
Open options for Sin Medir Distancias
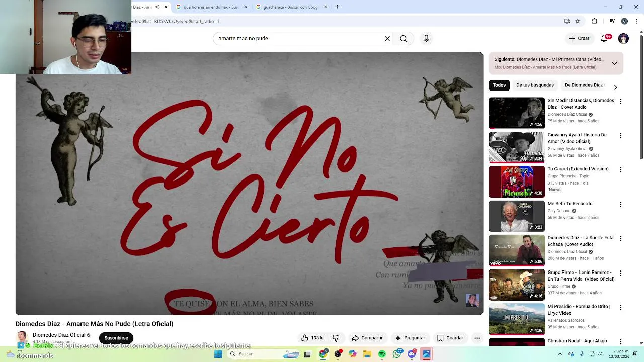coord(620,101)
